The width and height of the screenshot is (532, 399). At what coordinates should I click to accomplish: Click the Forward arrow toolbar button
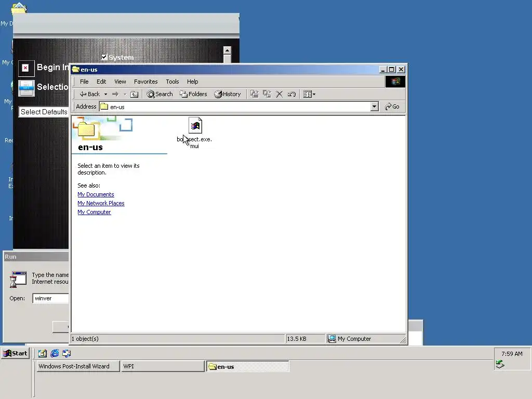point(115,94)
